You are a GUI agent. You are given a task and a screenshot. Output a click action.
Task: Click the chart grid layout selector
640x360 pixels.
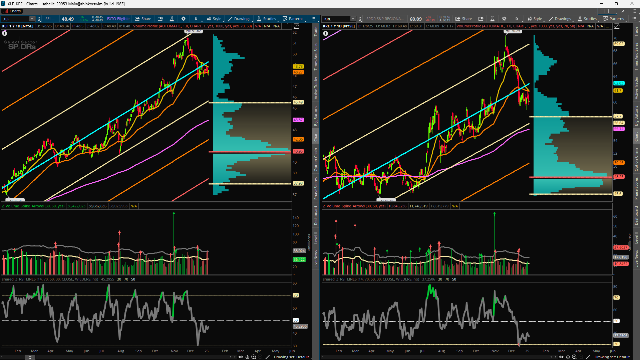coord(608,11)
